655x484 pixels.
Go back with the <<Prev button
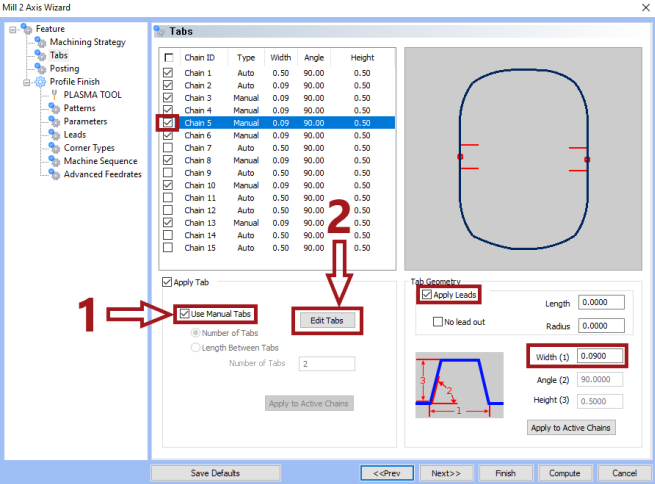tap(387, 473)
